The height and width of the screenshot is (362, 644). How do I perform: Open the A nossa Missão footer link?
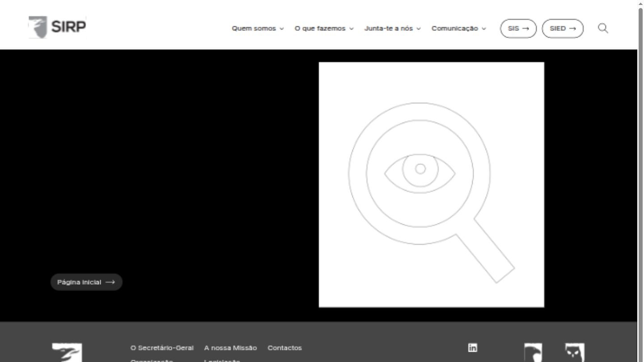coord(230,348)
